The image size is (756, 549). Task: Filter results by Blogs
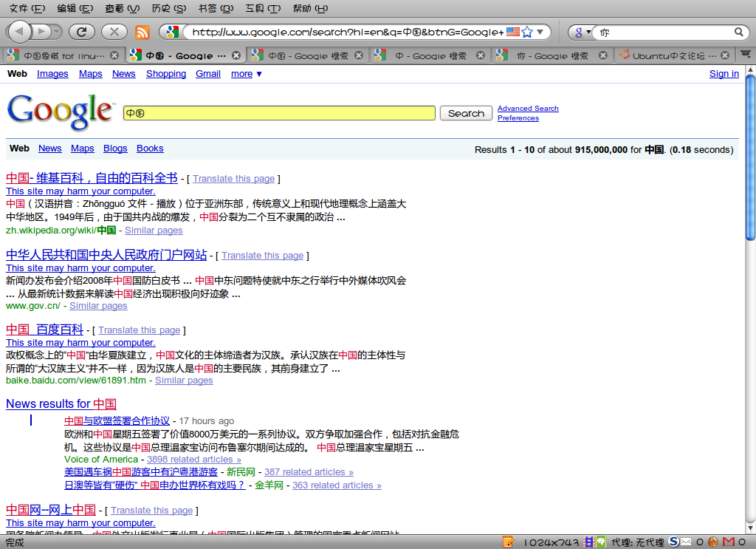[115, 149]
